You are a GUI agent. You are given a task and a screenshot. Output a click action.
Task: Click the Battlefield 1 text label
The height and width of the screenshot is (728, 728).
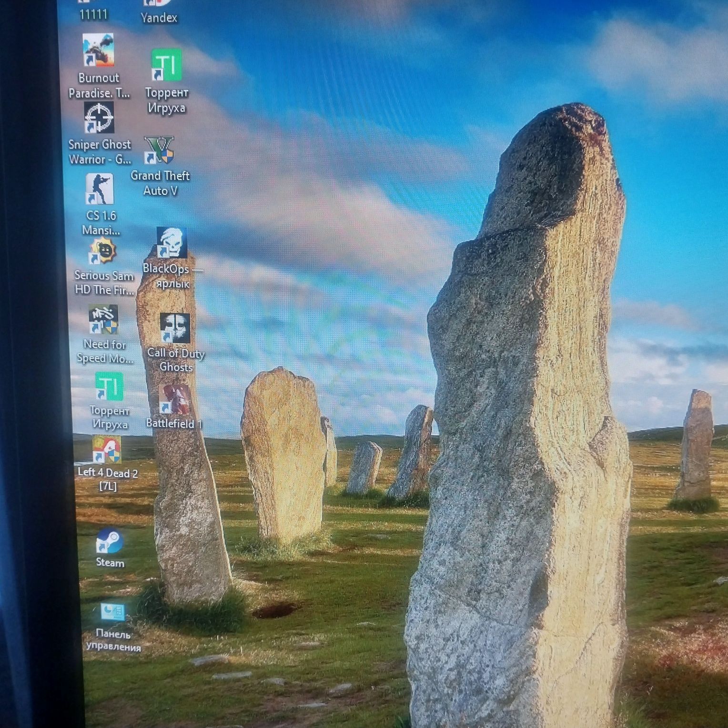coord(174,424)
